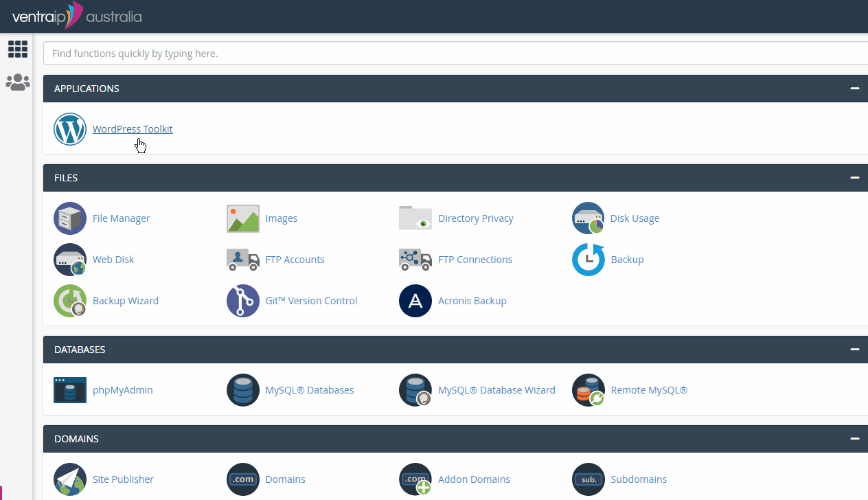Click the phpMyAdmin icon
Viewport: 868px width, 500px height.
[70, 390]
